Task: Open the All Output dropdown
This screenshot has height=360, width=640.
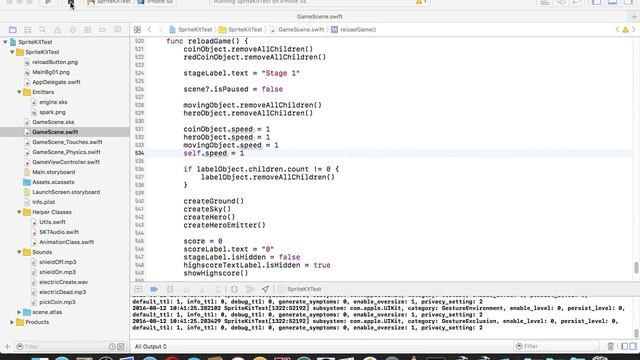Action: click(x=151, y=347)
